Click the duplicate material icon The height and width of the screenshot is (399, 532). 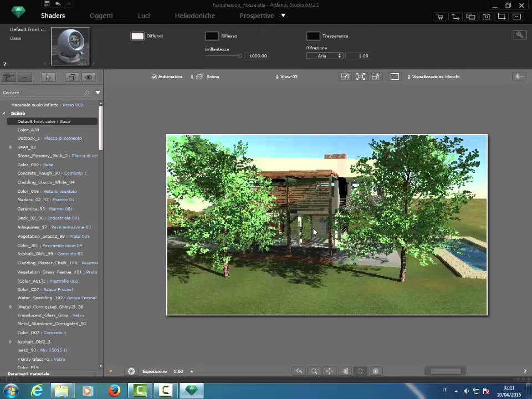click(71, 77)
